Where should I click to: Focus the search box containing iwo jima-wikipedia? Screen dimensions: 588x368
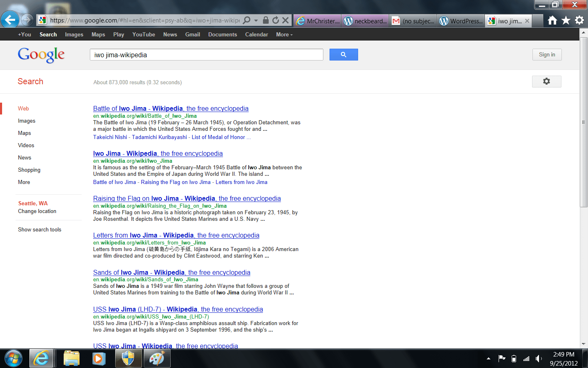click(206, 55)
